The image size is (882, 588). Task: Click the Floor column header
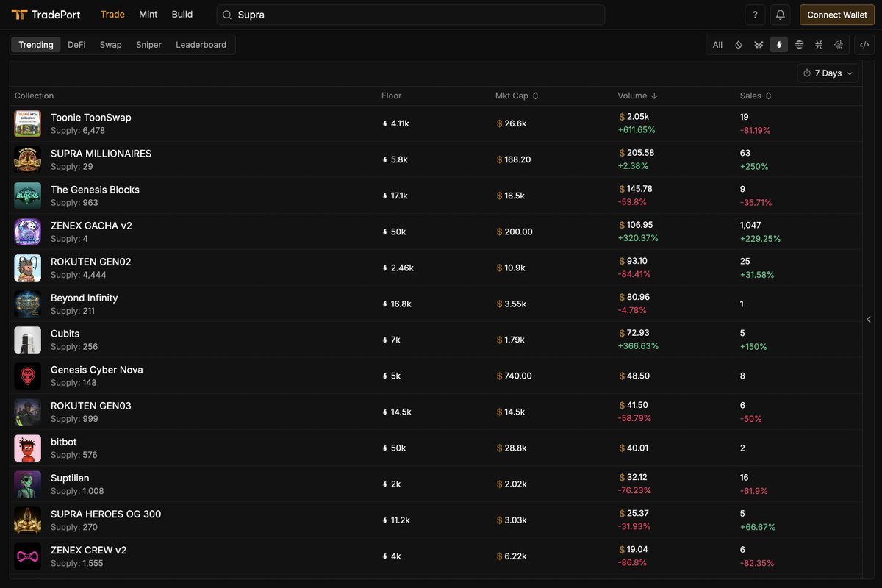point(391,96)
